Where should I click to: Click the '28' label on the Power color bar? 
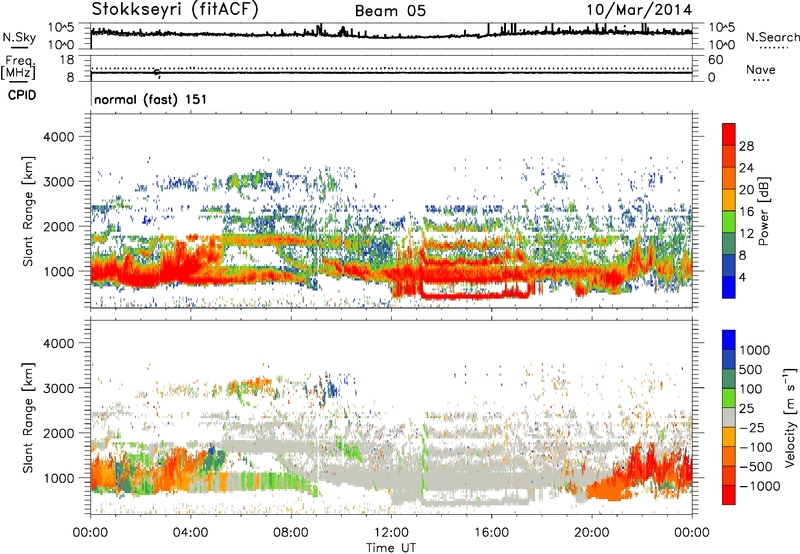pyautogui.click(x=746, y=146)
